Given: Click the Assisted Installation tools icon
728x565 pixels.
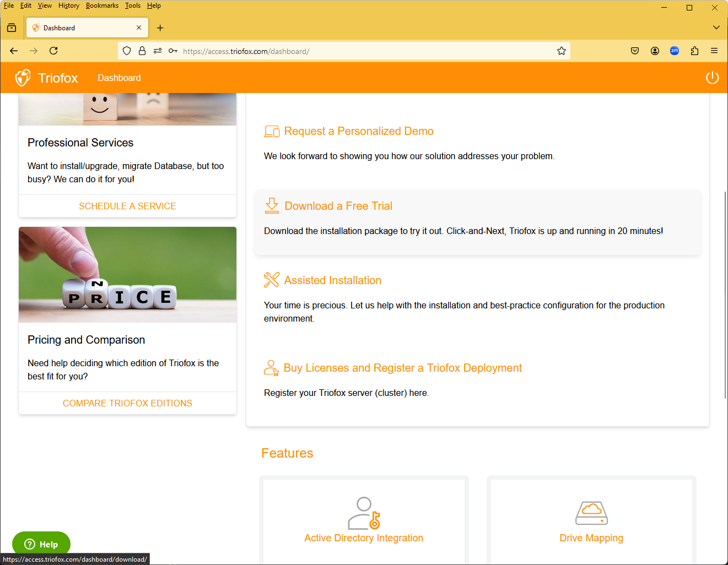Looking at the screenshot, I should pyautogui.click(x=272, y=280).
